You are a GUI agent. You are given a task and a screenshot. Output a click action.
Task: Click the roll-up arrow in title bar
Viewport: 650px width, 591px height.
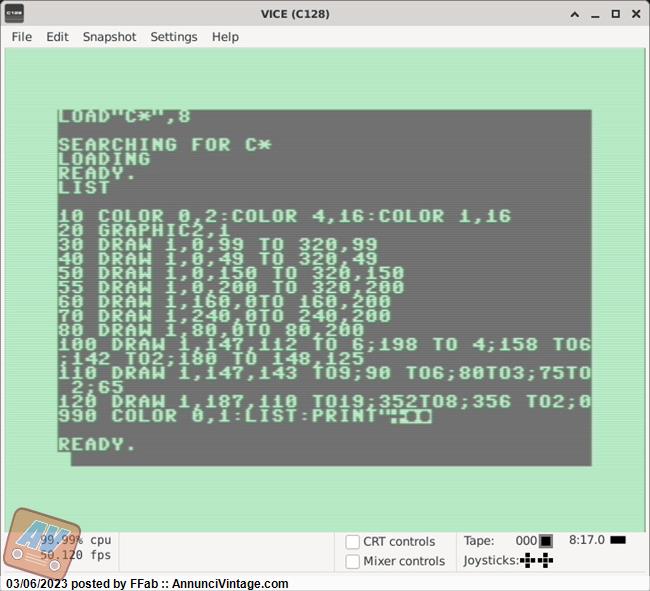(x=575, y=14)
